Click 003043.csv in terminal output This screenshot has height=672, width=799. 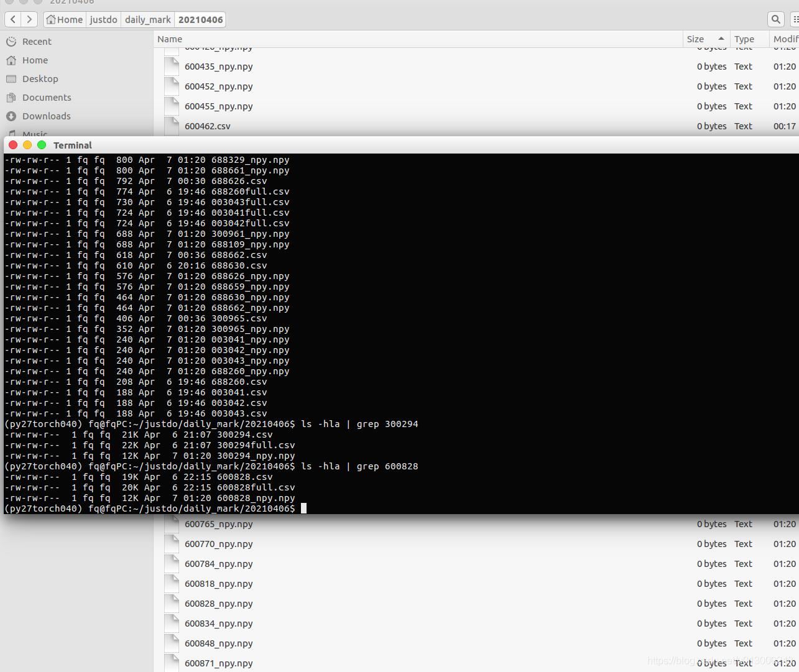(x=239, y=413)
